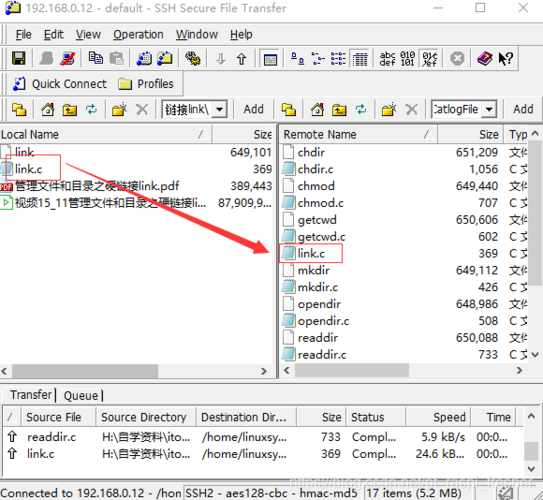This screenshot has height=500, width=543.
Task: Select the local file named link
Action: [24, 152]
